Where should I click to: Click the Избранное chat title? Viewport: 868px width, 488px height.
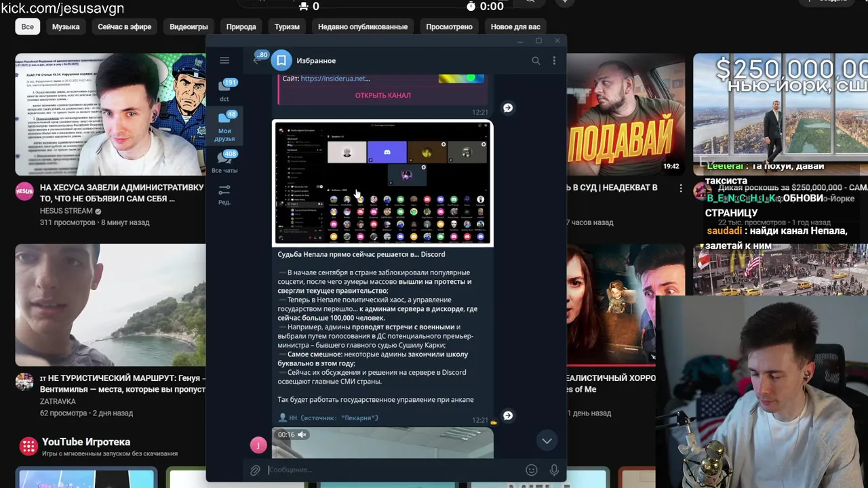[x=316, y=60]
